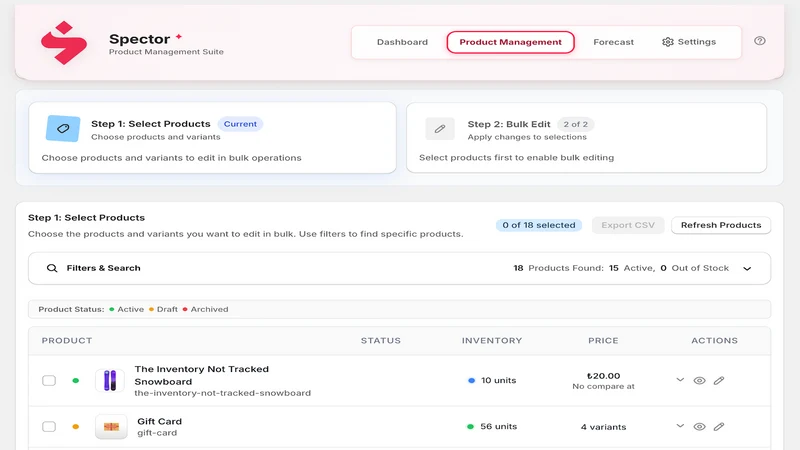
Task: Click the ₺20.00 price value
Action: pyautogui.click(x=604, y=376)
